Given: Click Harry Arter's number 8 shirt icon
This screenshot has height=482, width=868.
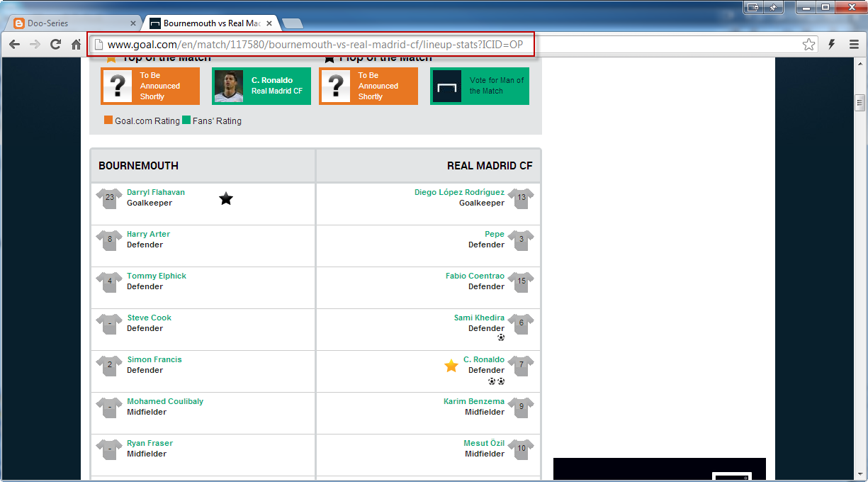Looking at the screenshot, I should (x=109, y=240).
